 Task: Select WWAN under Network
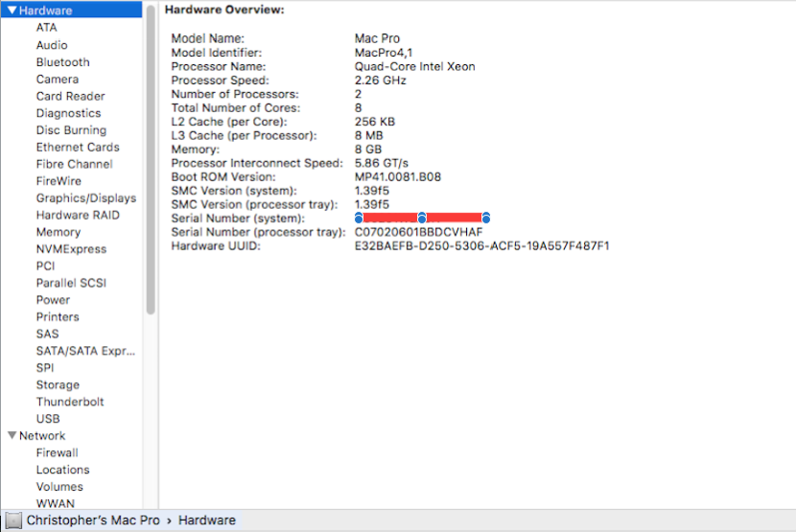tap(55, 503)
